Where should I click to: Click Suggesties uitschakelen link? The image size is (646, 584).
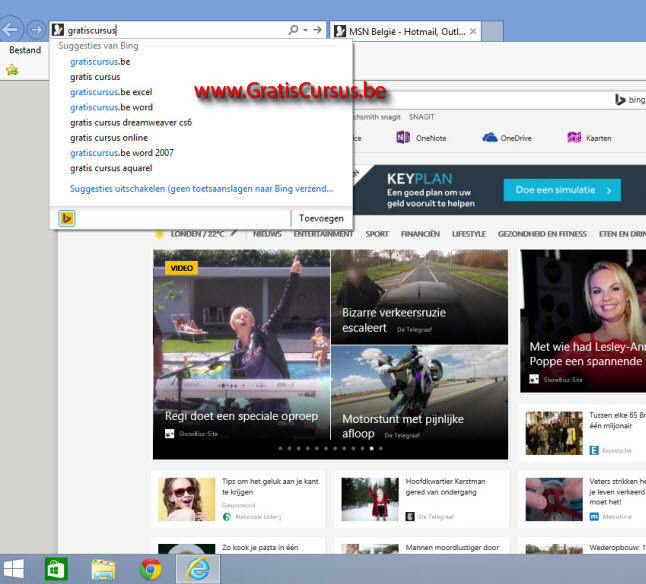coord(201,189)
